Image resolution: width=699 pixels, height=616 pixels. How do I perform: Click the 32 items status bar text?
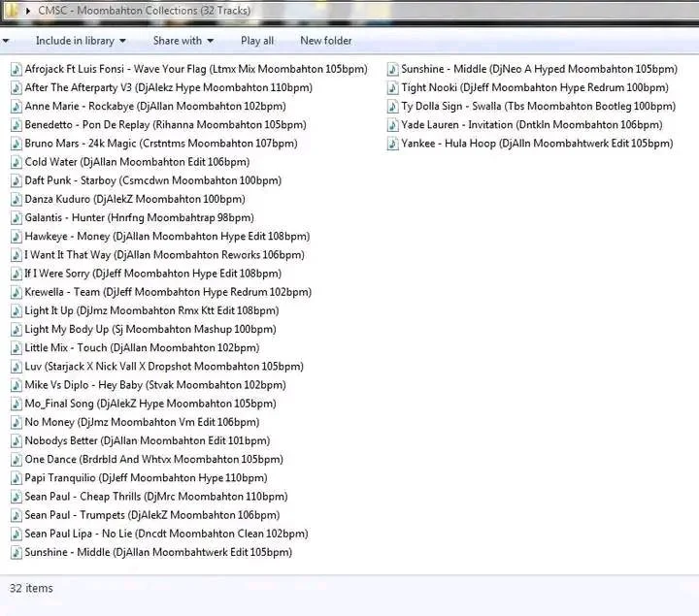pos(31,589)
